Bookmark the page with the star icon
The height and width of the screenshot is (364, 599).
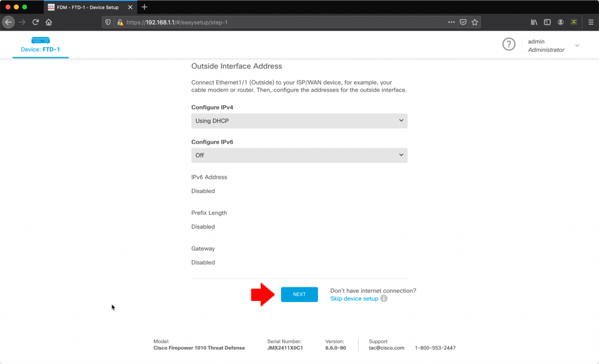pos(474,22)
